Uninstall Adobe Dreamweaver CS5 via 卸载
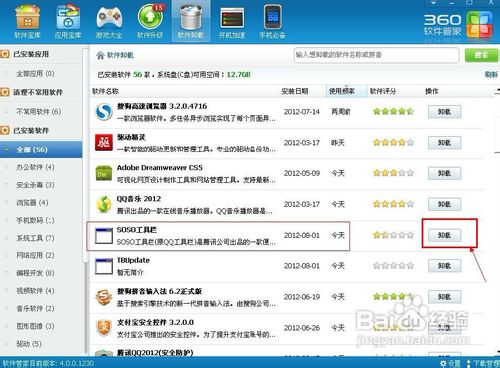The height and width of the screenshot is (368, 500). [444, 173]
